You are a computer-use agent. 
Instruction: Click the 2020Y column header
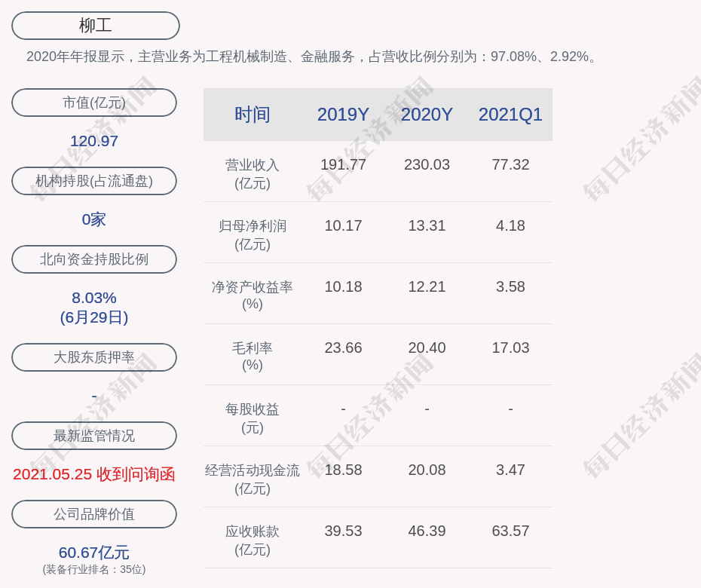click(427, 115)
